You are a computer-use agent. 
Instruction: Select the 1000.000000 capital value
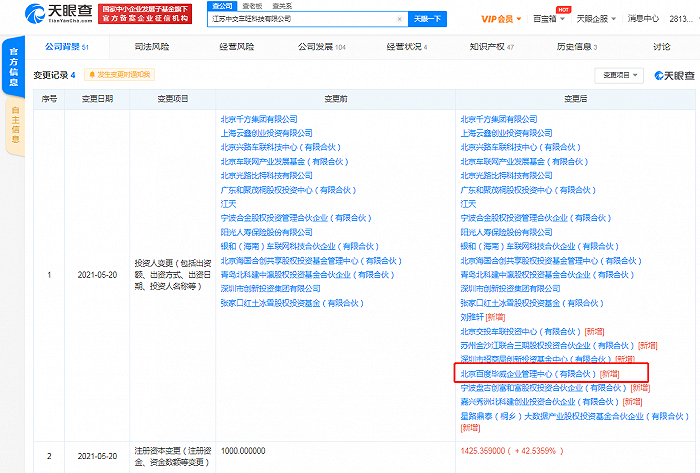tap(243, 451)
